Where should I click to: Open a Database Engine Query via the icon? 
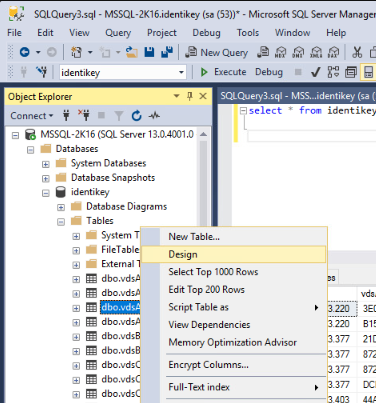pos(263,52)
